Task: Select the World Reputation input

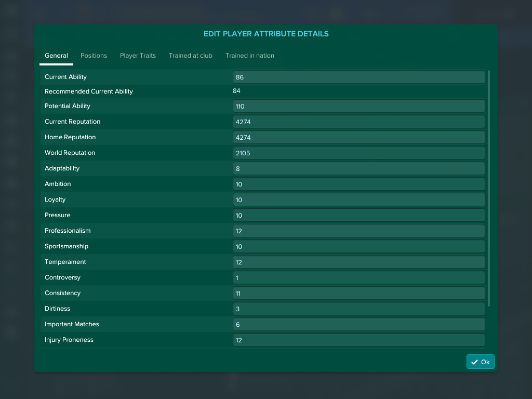Action: click(358, 153)
